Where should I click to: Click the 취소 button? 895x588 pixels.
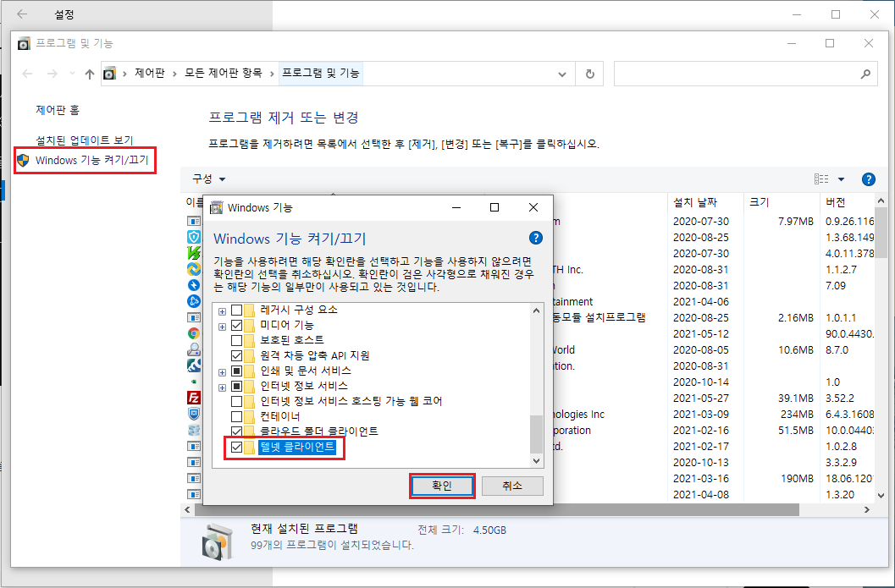coord(512,486)
